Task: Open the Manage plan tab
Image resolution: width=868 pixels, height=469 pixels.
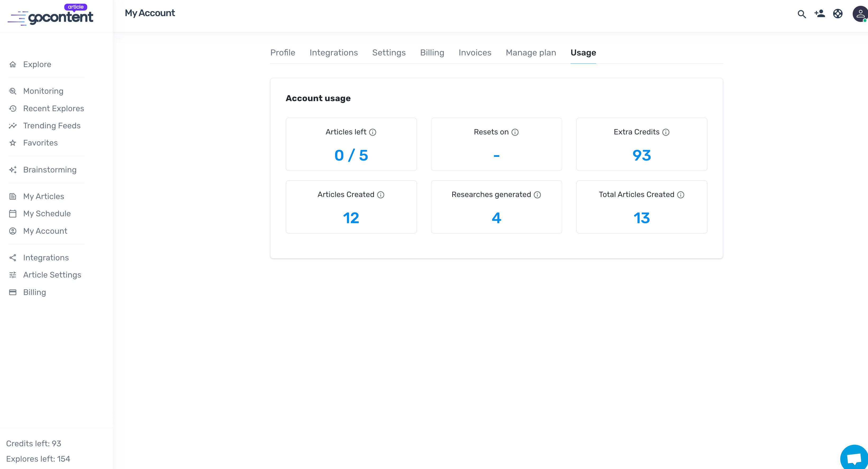Action: coord(531,53)
